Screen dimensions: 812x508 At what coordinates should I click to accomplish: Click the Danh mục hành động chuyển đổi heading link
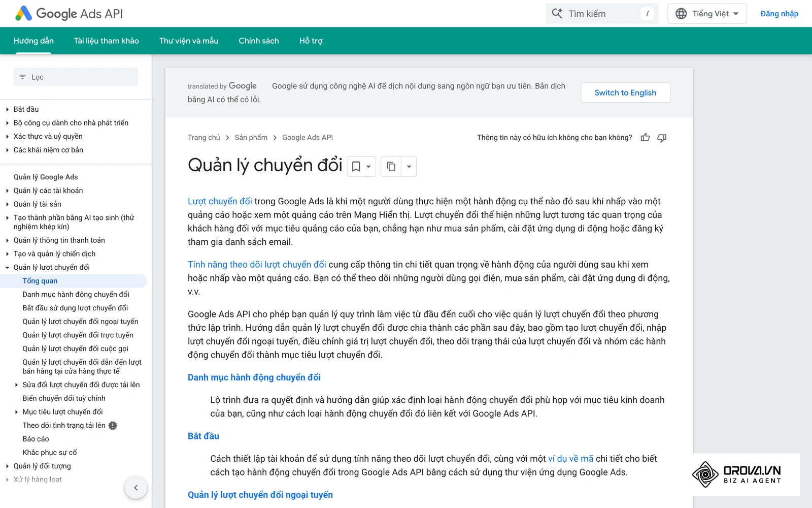point(254,377)
